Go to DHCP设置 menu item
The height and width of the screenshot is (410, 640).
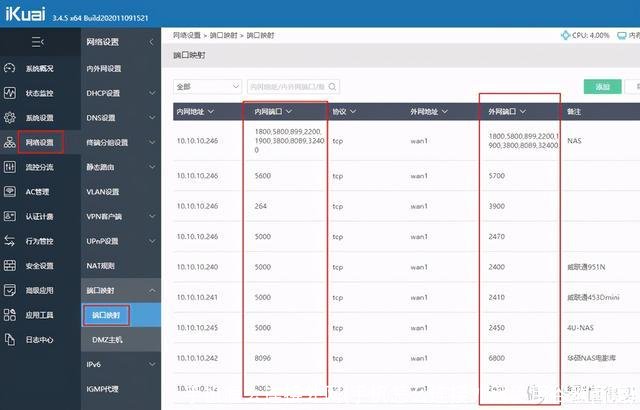pyautogui.click(x=103, y=93)
